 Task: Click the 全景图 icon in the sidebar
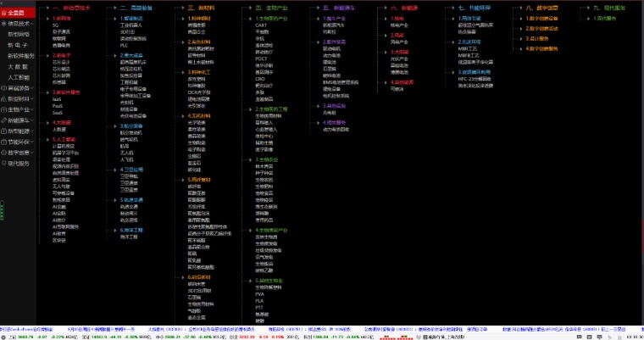click(4, 14)
